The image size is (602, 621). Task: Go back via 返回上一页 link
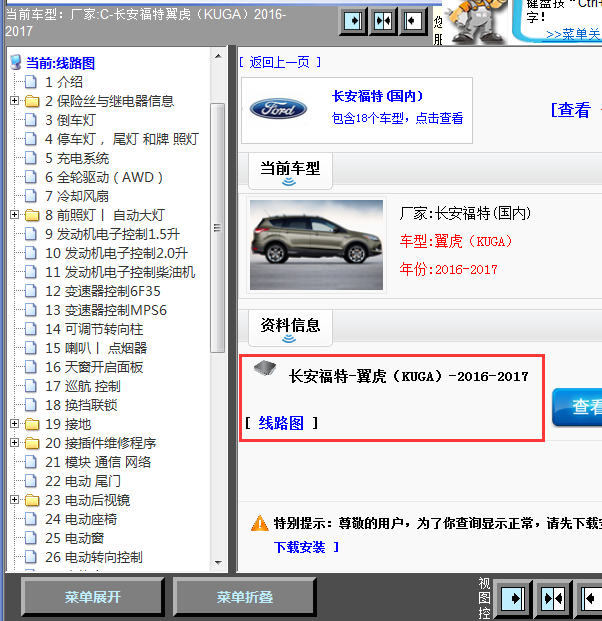click(280, 62)
